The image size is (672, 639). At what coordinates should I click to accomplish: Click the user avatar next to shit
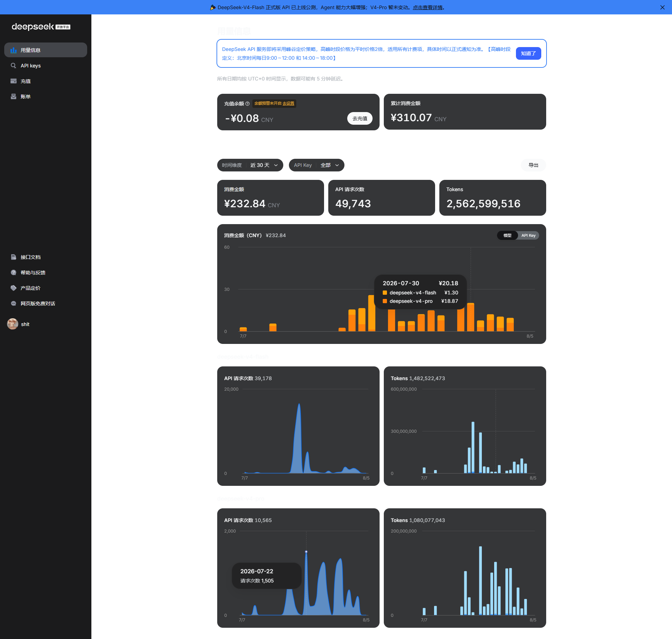13,324
